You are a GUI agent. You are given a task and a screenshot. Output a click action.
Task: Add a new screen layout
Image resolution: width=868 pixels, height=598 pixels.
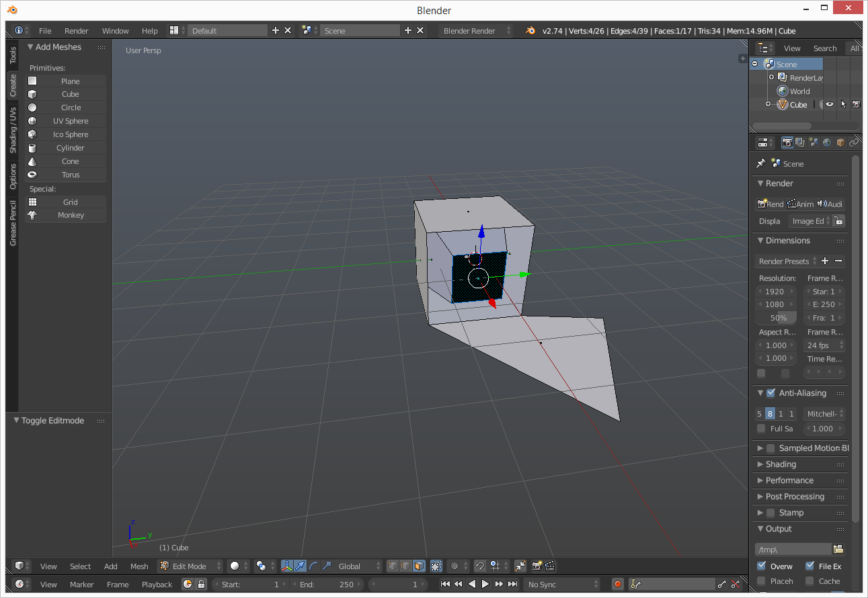click(275, 30)
